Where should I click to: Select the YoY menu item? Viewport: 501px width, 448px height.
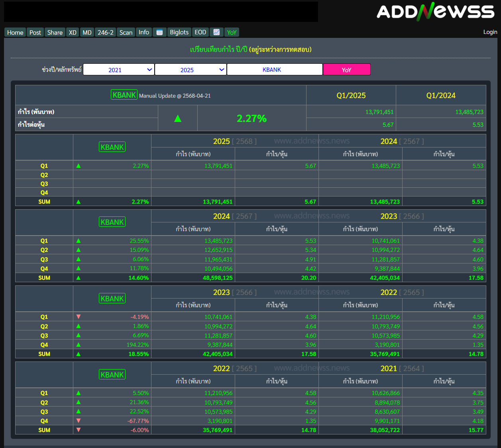point(232,32)
